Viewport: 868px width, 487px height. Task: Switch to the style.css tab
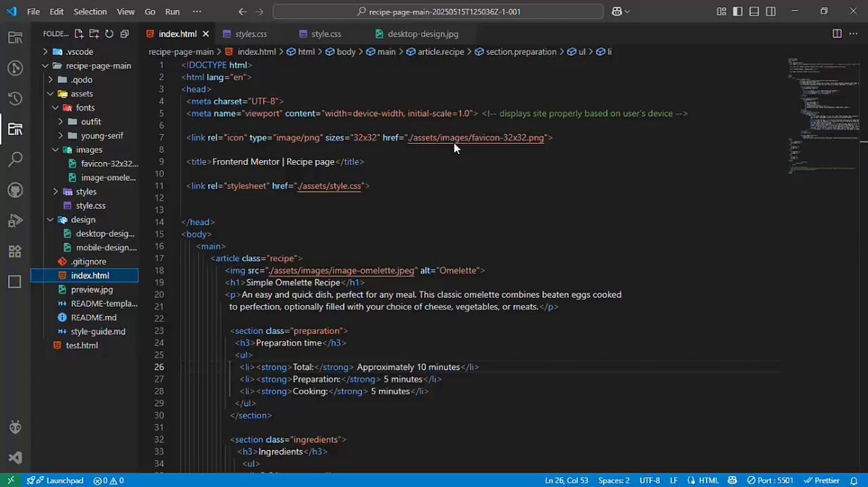(326, 34)
